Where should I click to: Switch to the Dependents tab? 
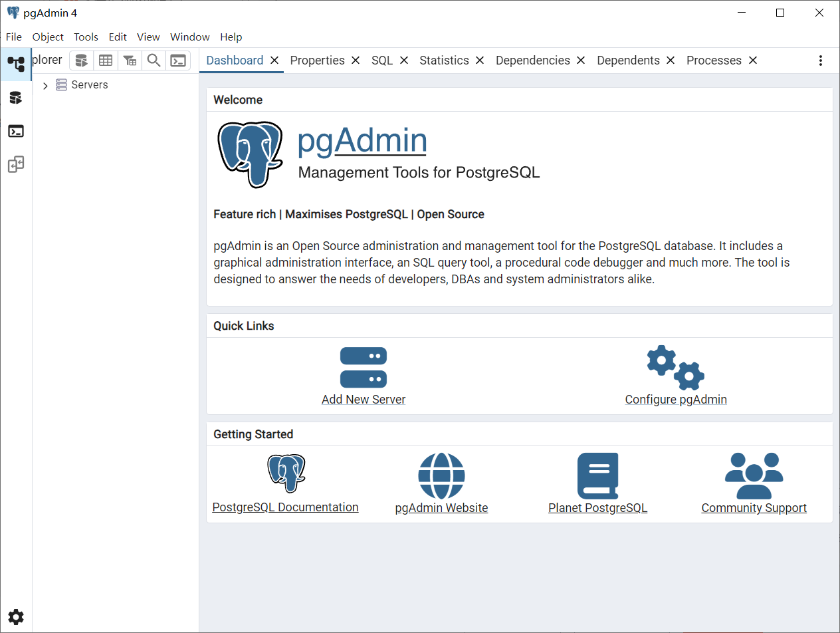click(628, 61)
